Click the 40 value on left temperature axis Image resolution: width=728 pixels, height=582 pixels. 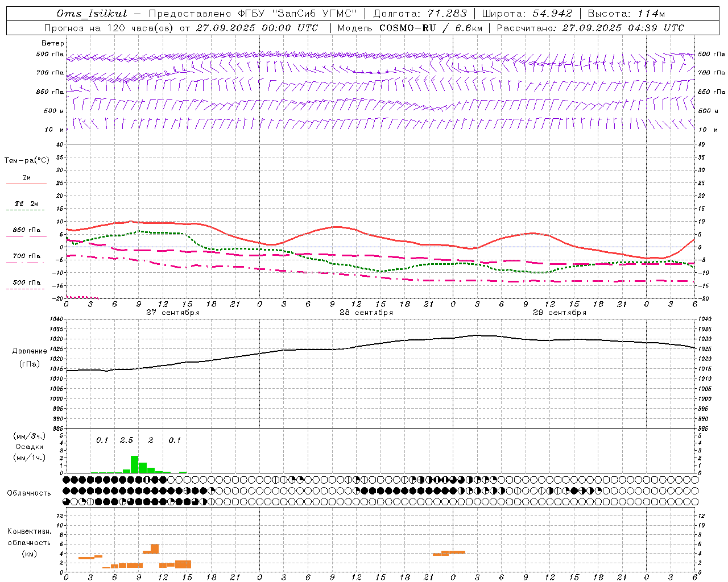[60, 144]
